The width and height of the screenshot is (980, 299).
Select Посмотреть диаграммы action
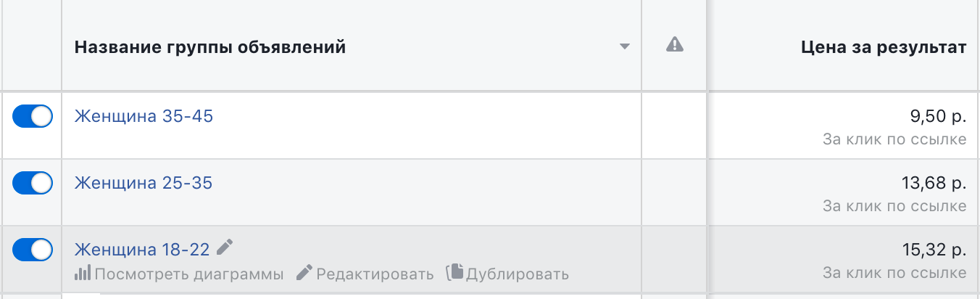coord(189,274)
